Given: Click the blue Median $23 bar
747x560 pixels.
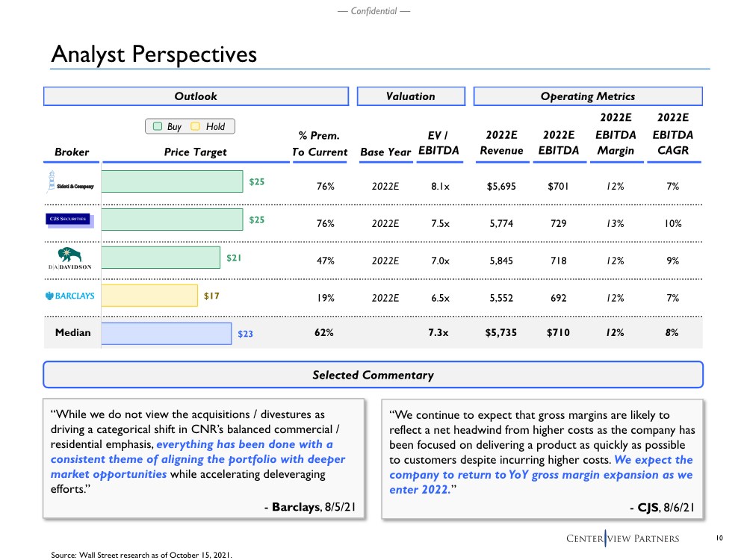Looking at the screenshot, I should pos(166,333).
